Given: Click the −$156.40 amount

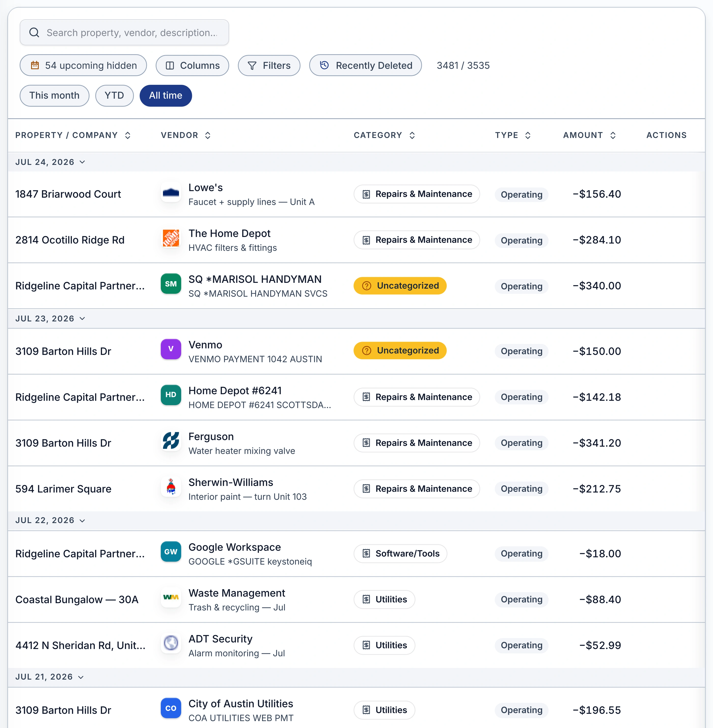Looking at the screenshot, I should 597,194.
